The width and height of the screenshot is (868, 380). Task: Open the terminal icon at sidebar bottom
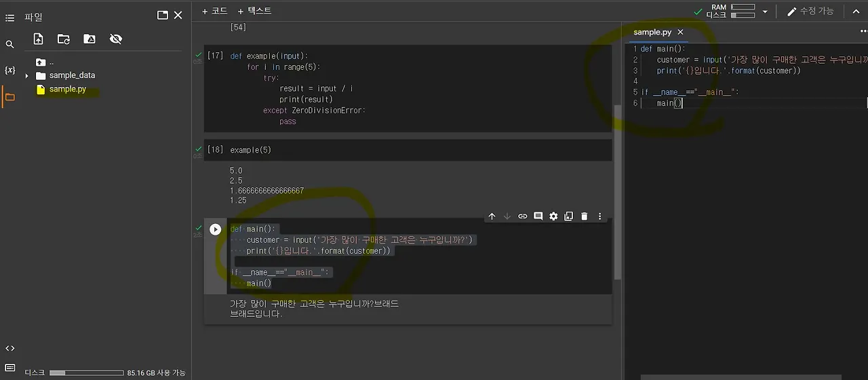tap(9, 368)
